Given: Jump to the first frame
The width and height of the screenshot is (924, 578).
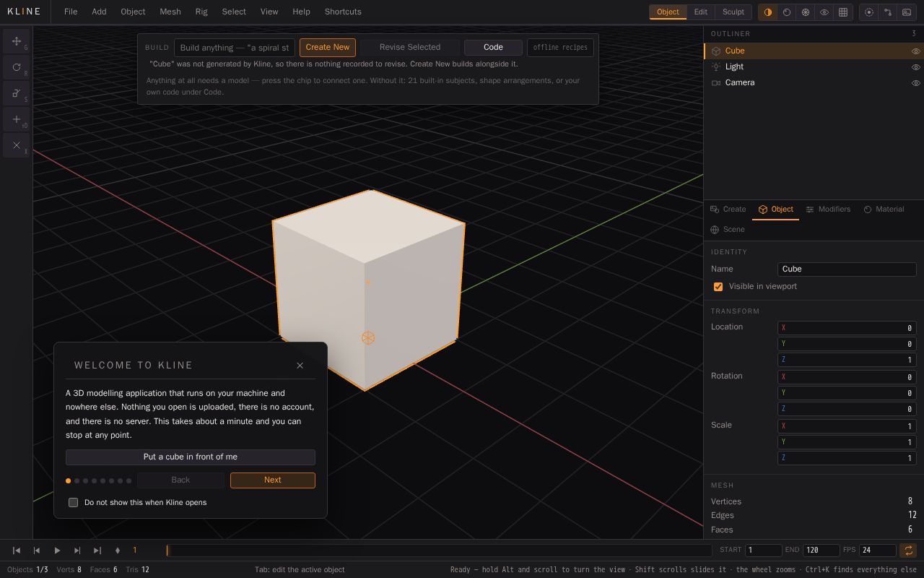Looking at the screenshot, I should pyautogui.click(x=17, y=551).
